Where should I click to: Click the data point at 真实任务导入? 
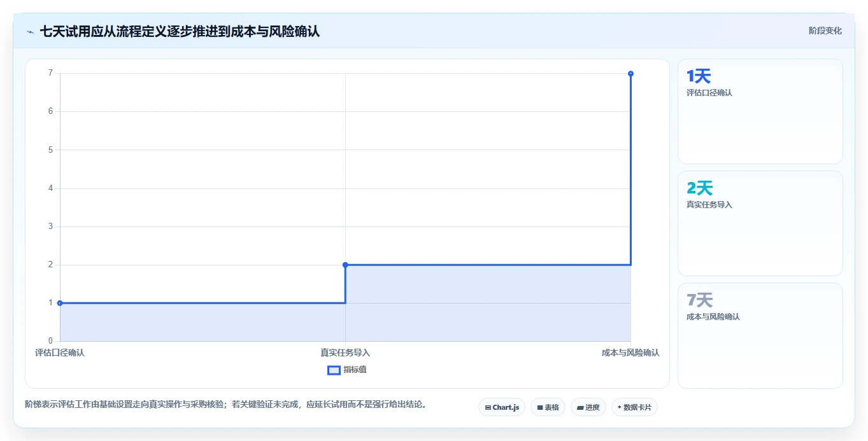click(x=345, y=265)
